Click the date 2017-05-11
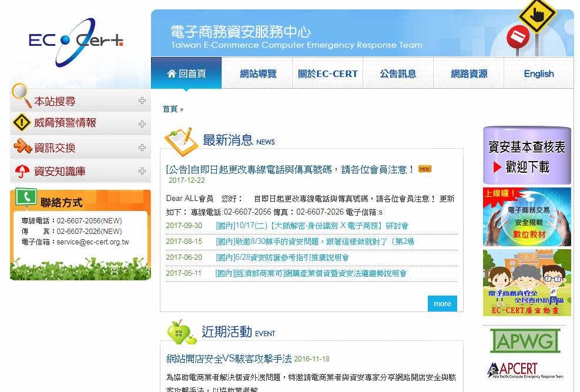Viewport: 580px width, 392px height. click(183, 273)
